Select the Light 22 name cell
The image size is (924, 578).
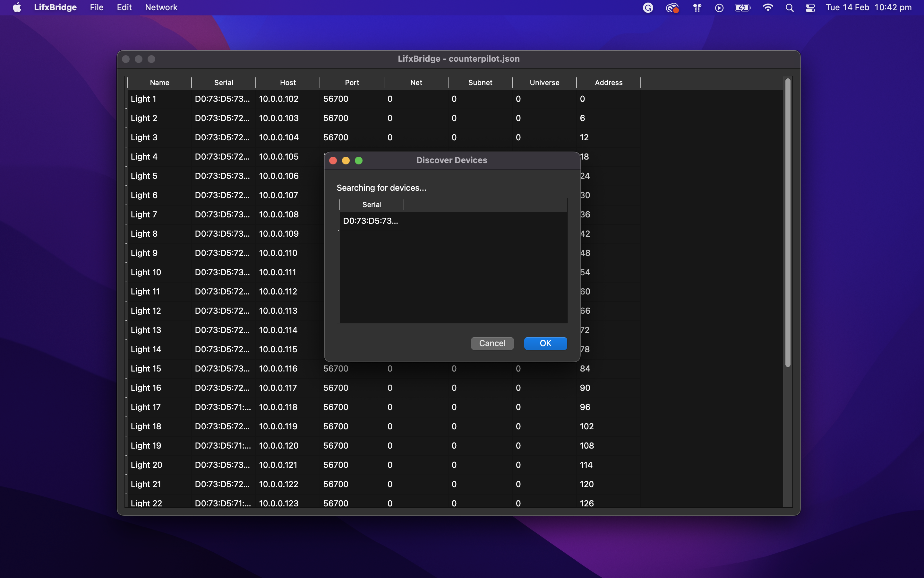click(159, 502)
